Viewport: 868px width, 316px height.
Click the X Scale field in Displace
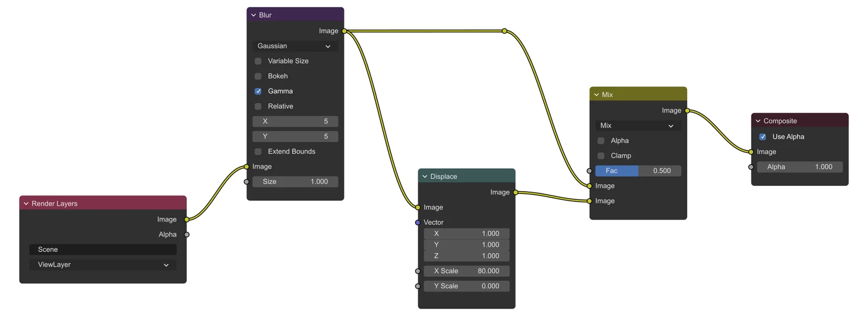point(467,271)
